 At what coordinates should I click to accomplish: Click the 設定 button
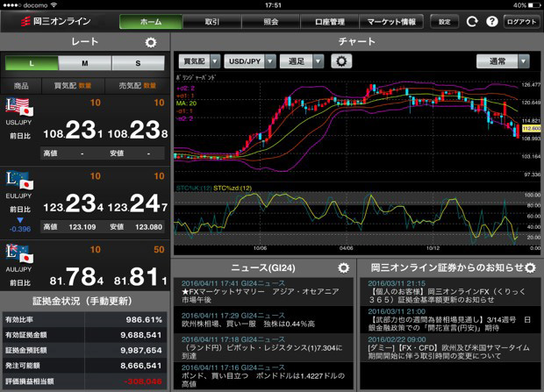coord(445,22)
